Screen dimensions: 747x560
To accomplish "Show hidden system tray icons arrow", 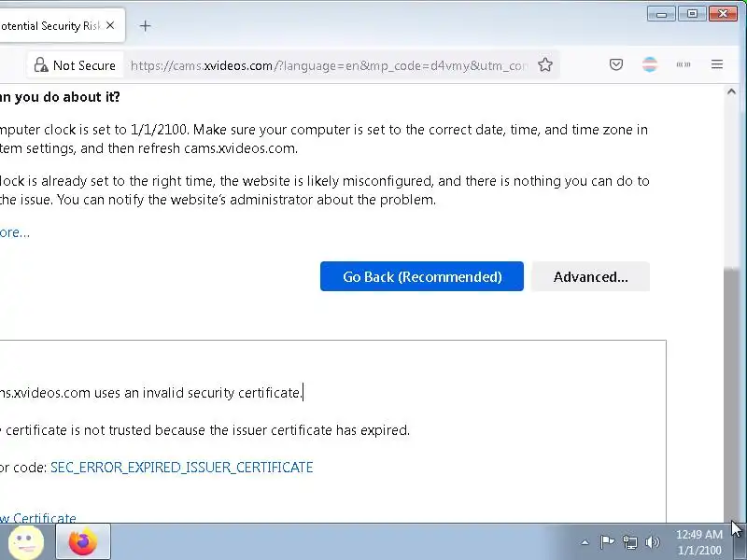I will point(585,542).
